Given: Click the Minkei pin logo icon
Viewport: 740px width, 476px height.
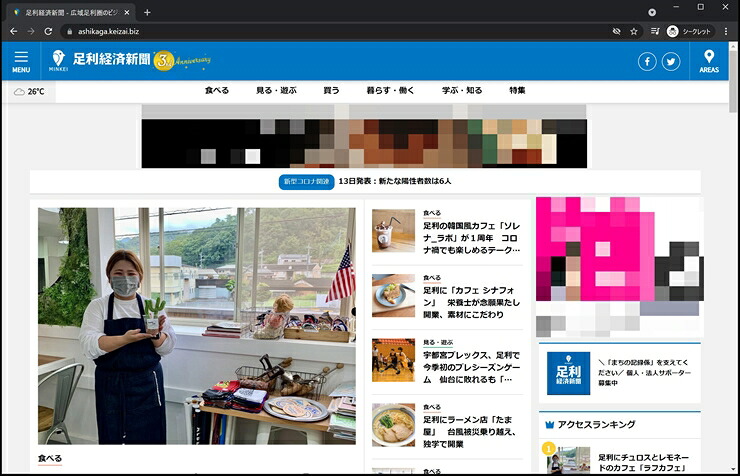Looking at the screenshot, I should [59, 58].
